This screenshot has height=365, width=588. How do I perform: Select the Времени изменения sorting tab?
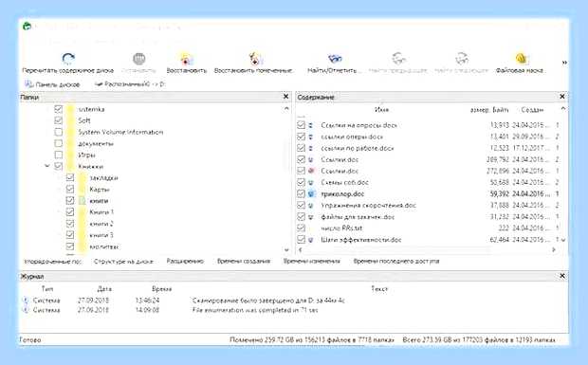pyautogui.click(x=312, y=262)
